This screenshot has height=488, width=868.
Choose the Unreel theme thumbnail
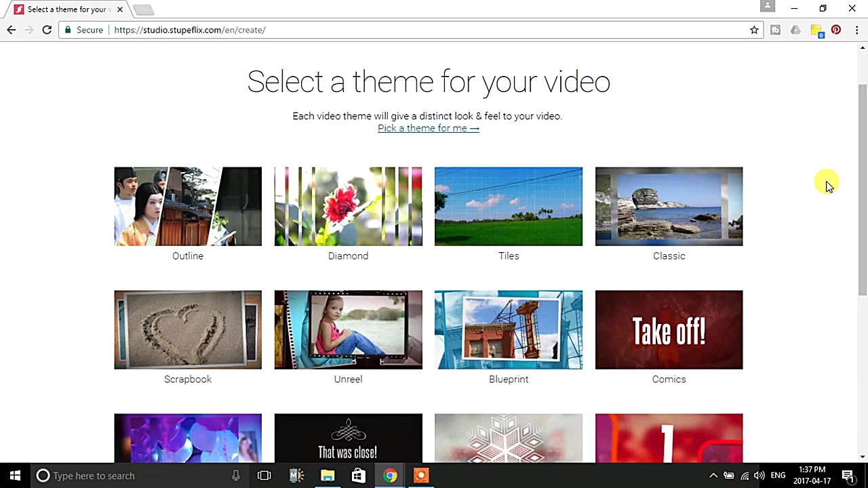tap(348, 330)
